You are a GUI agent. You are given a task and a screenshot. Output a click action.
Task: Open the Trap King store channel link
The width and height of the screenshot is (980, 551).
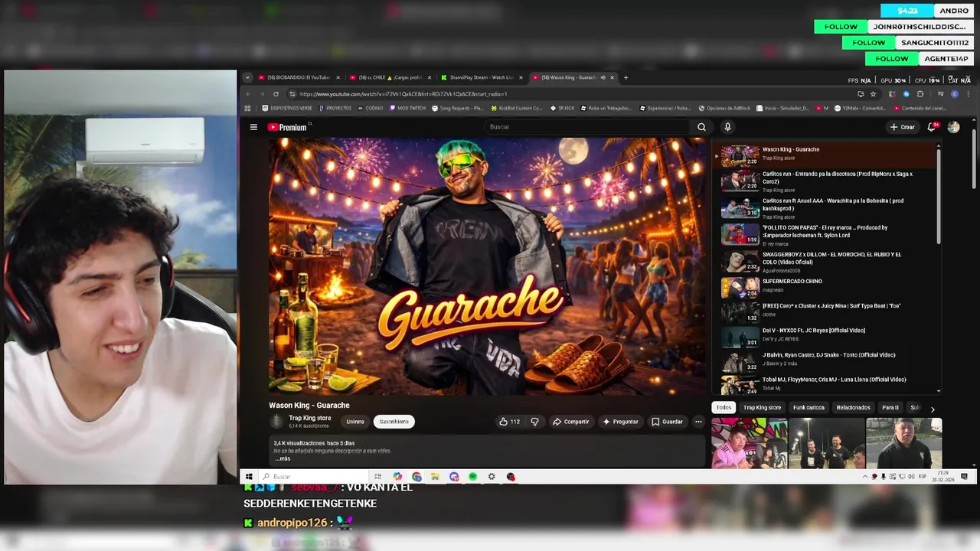[309, 419]
